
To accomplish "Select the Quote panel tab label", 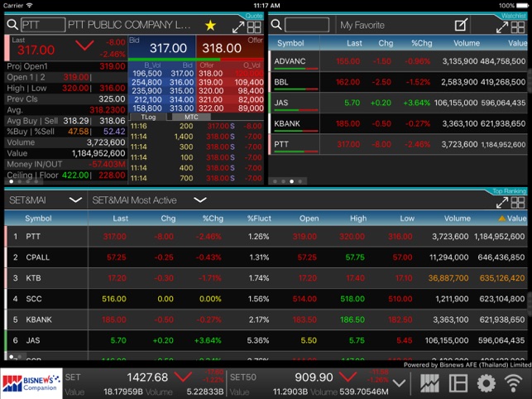I will pyautogui.click(x=253, y=16).
